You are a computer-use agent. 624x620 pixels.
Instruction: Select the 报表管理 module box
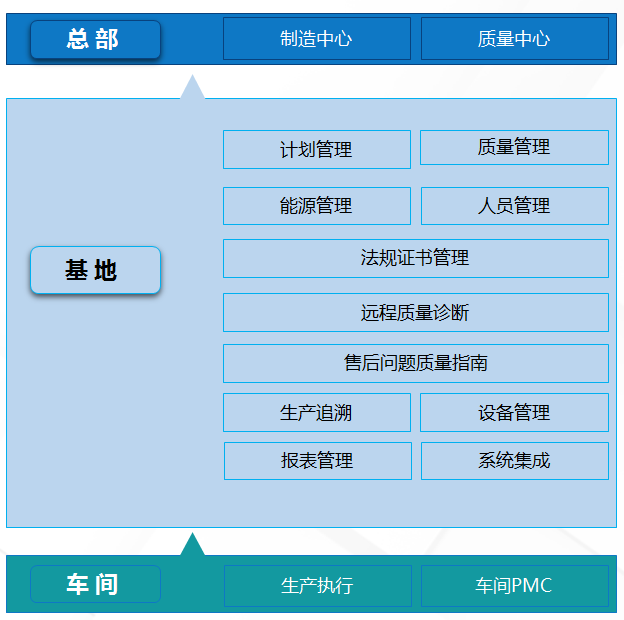318,461
